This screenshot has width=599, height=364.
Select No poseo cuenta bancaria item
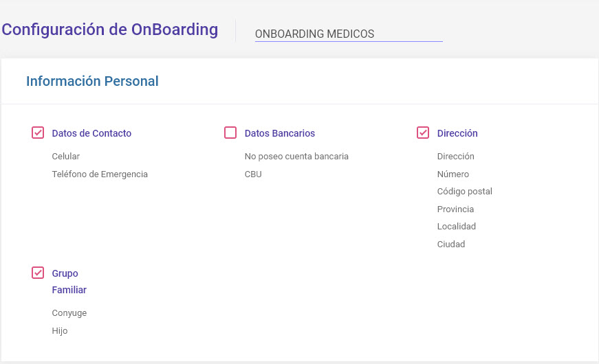296,157
